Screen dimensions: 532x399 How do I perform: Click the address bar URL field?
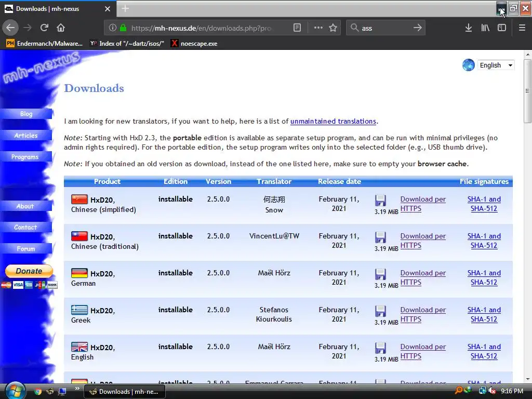click(202, 28)
